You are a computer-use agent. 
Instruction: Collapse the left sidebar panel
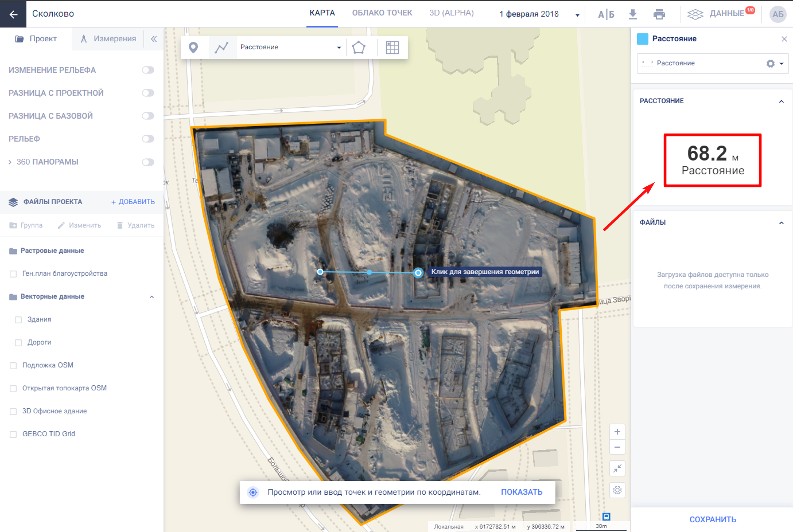click(154, 39)
